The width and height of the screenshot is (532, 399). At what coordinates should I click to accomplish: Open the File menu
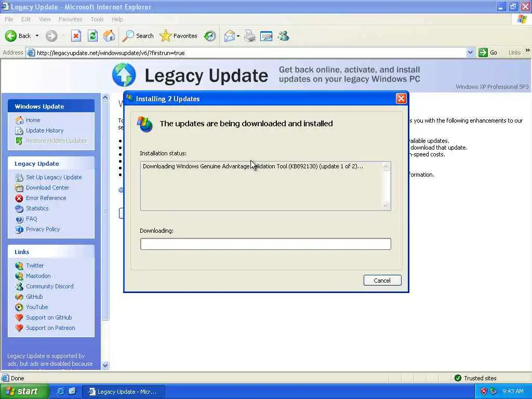[x=9, y=19]
